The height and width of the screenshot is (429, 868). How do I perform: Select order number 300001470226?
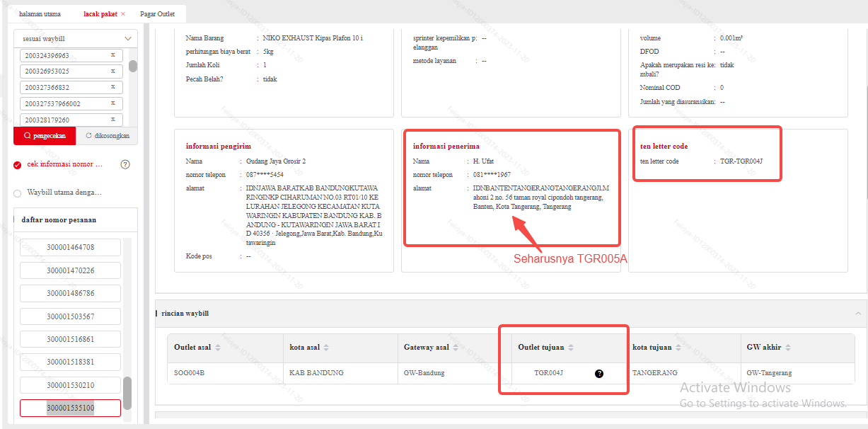click(70, 270)
